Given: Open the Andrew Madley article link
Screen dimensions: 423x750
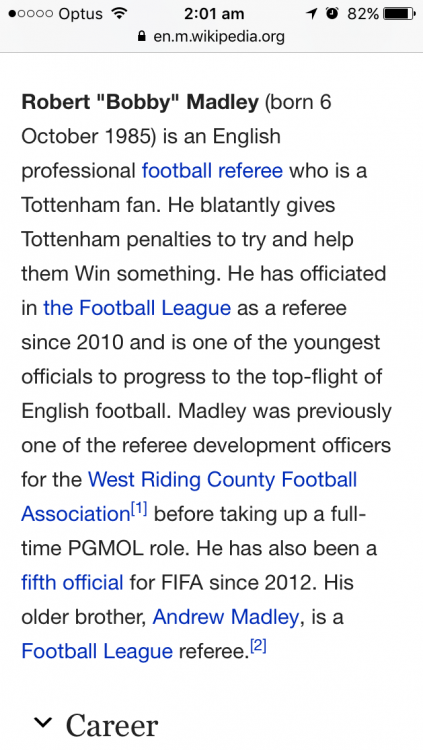Looking at the screenshot, I should 226,617.
